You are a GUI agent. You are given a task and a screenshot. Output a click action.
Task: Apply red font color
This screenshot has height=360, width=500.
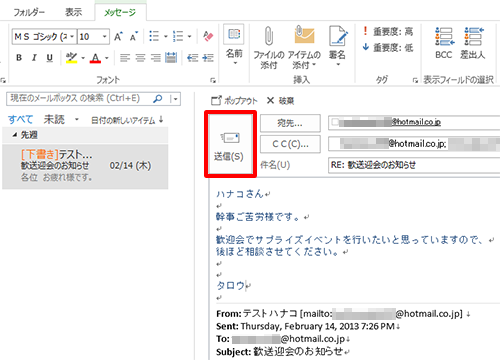[x=95, y=58]
